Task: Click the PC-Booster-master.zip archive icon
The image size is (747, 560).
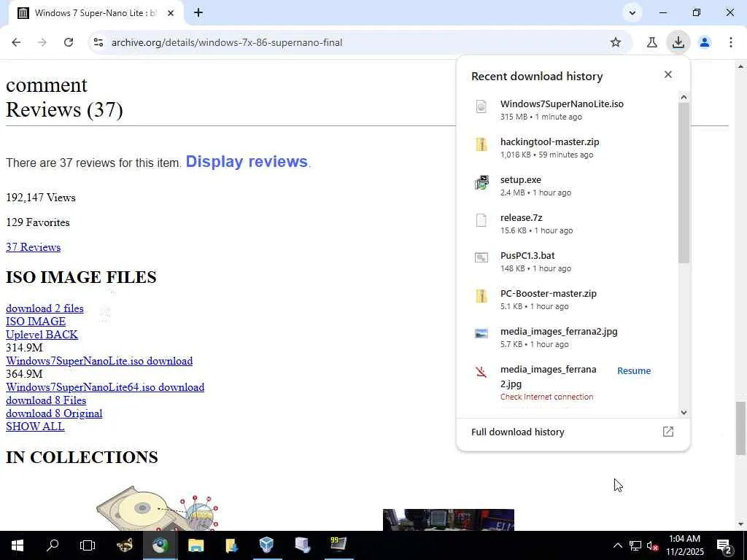Action: pyautogui.click(x=481, y=296)
